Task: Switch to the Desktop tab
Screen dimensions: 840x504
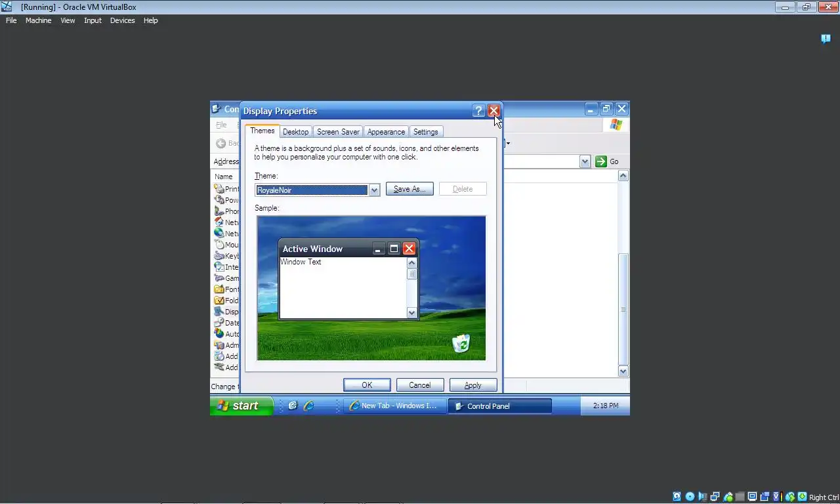Action: (x=295, y=132)
